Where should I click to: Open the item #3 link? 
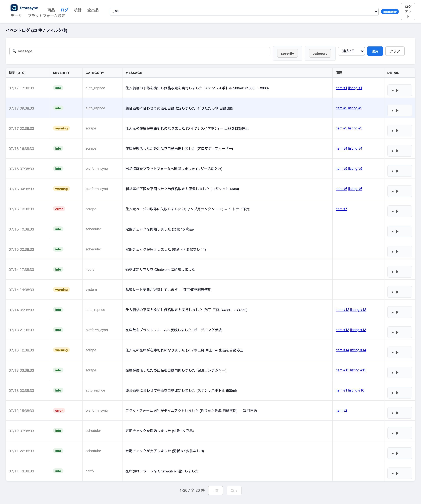(341, 128)
